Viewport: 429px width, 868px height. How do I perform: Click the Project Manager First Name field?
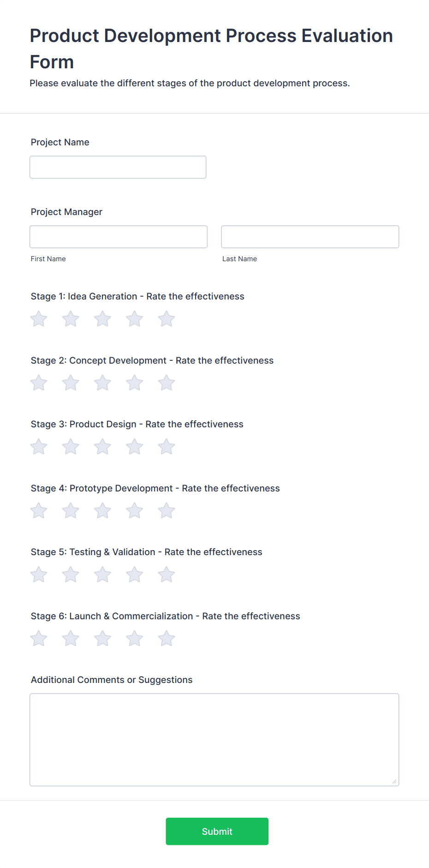(x=119, y=237)
